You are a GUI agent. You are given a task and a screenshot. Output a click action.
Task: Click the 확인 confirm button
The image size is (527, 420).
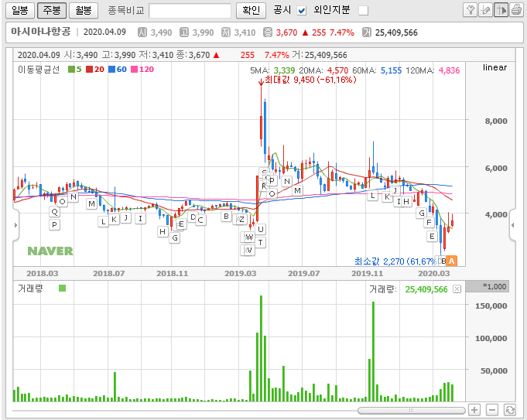(251, 10)
